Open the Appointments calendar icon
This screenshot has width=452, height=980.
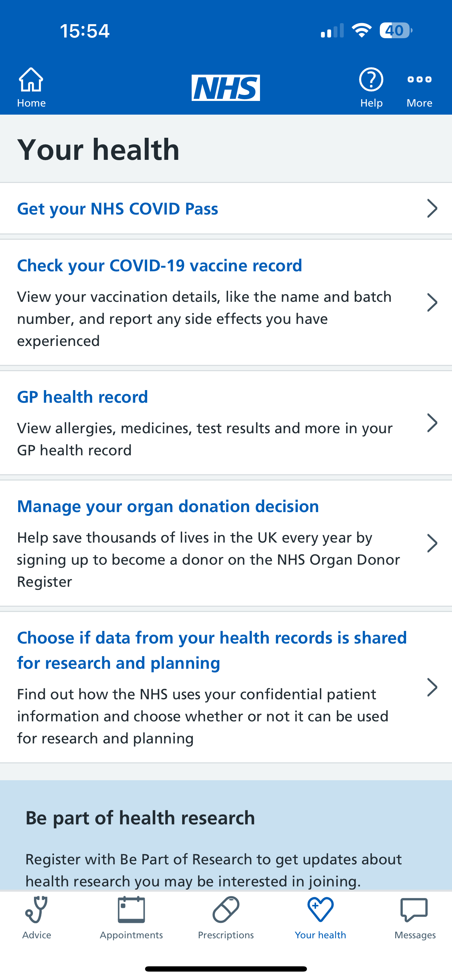pos(131,910)
